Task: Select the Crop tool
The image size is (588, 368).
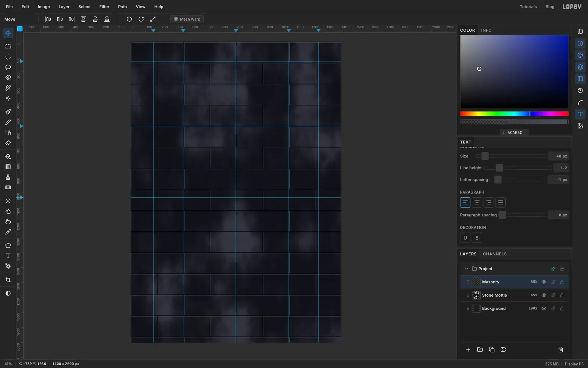Action: tap(8, 280)
